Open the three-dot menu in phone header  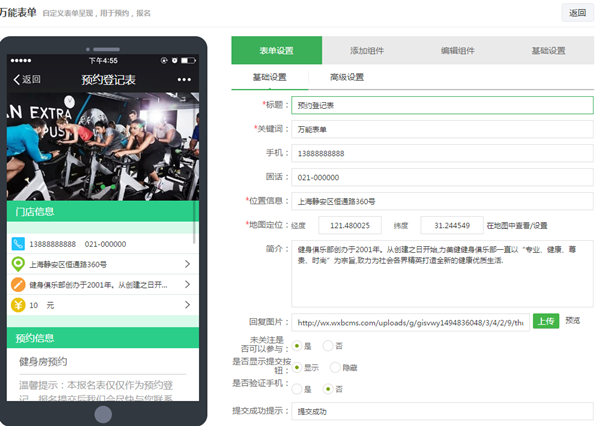point(184,80)
